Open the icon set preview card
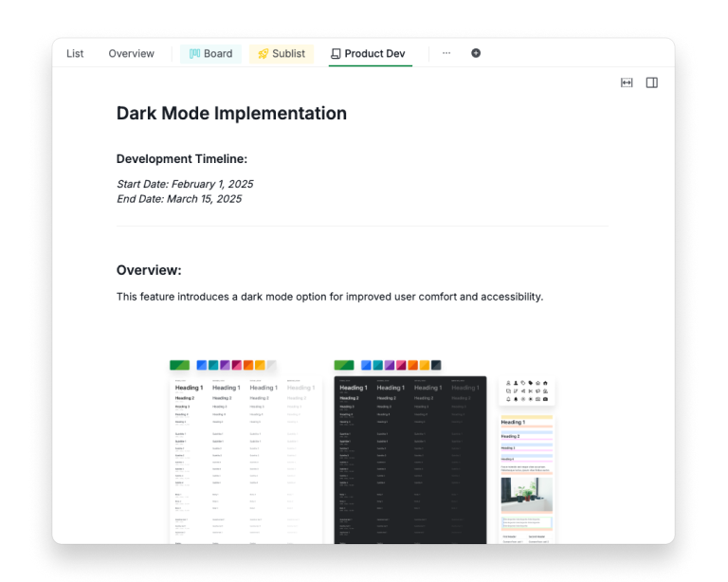The height and width of the screenshot is (582, 728). tap(526, 391)
